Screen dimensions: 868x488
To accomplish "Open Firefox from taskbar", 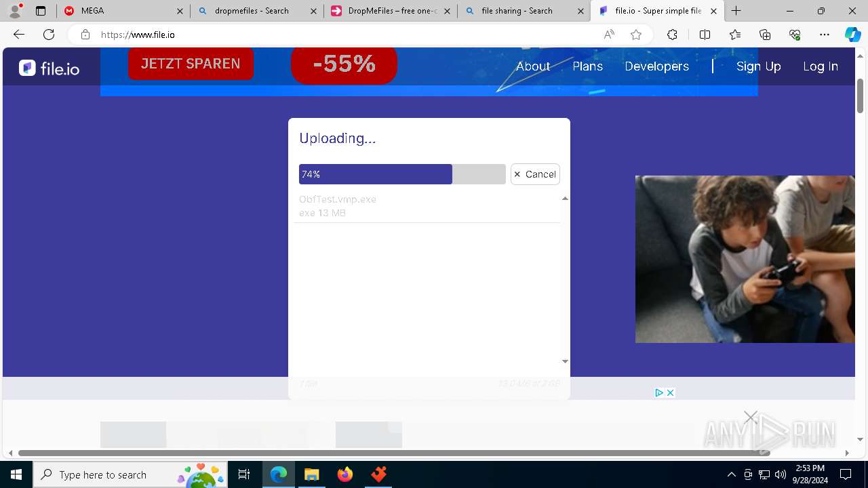I will 345,474.
